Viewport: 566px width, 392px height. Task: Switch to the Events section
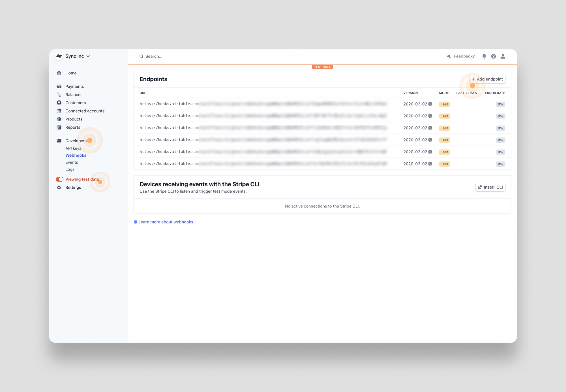72,162
